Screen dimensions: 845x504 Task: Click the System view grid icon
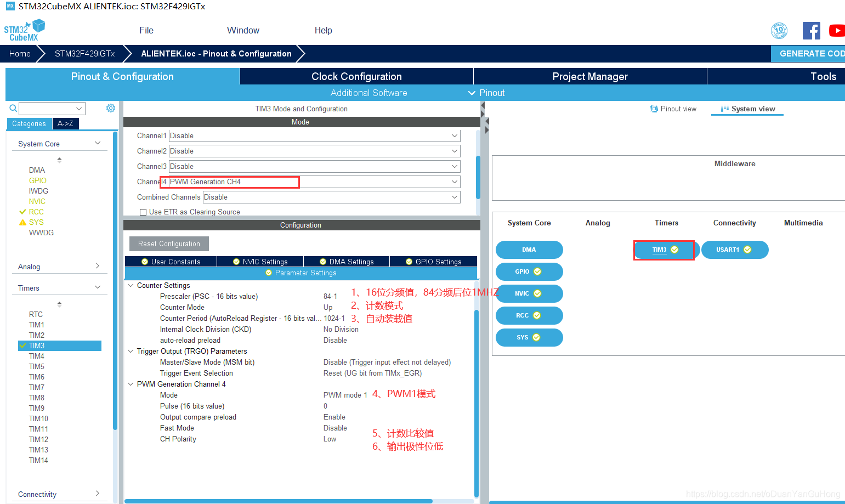[725, 109]
